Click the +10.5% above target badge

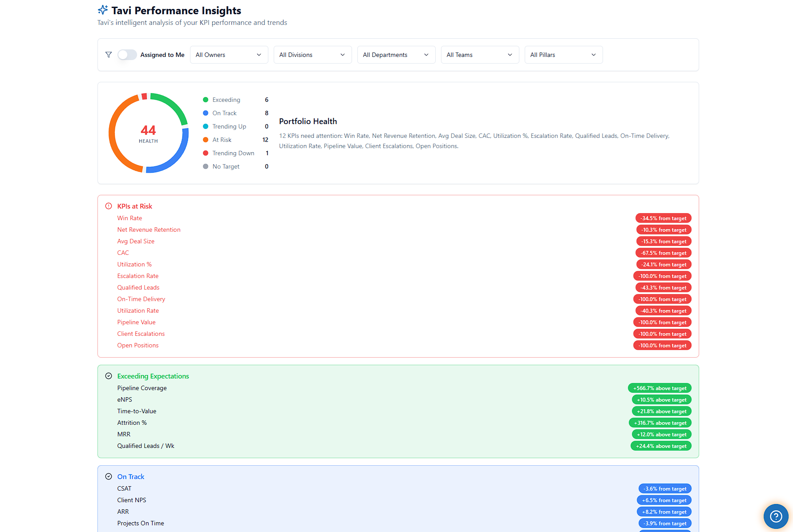click(661, 399)
